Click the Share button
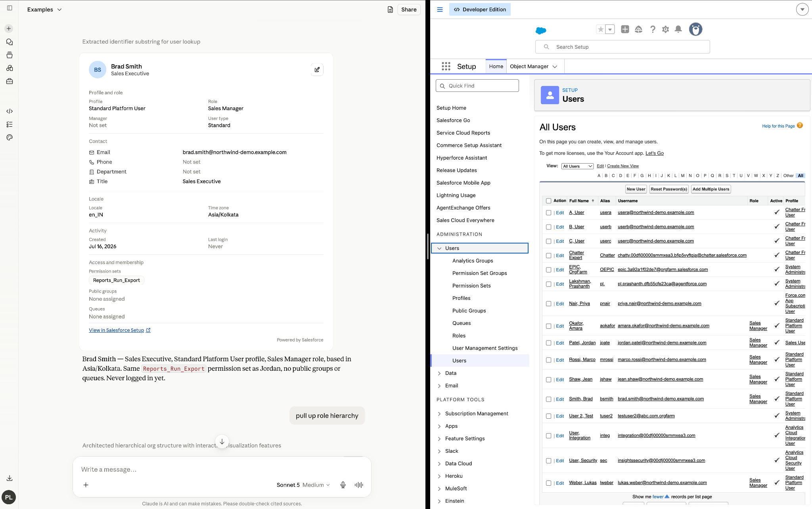 pos(409,10)
